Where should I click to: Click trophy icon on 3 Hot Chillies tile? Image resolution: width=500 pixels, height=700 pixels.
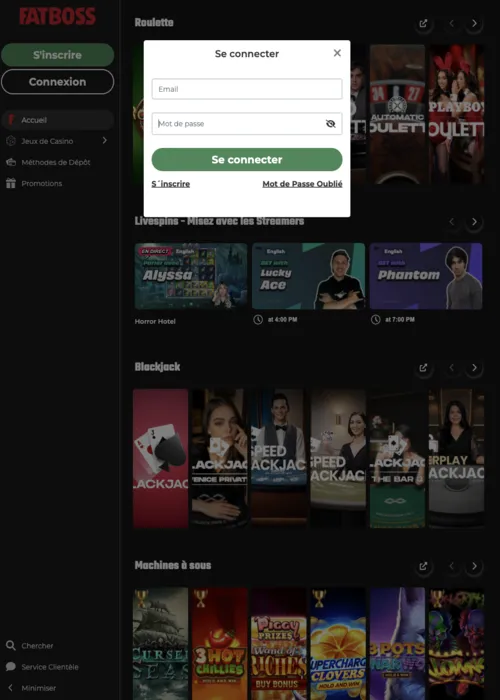(x=201, y=598)
